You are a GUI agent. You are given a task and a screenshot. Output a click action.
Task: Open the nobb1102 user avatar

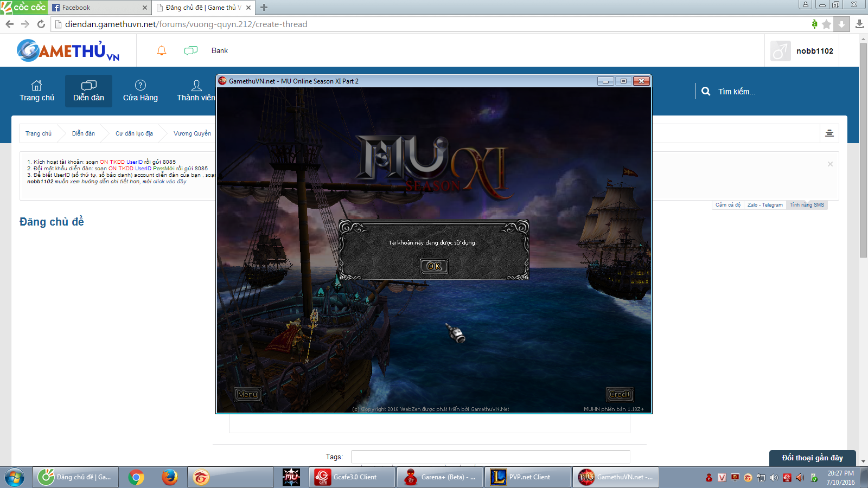click(780, 51)
